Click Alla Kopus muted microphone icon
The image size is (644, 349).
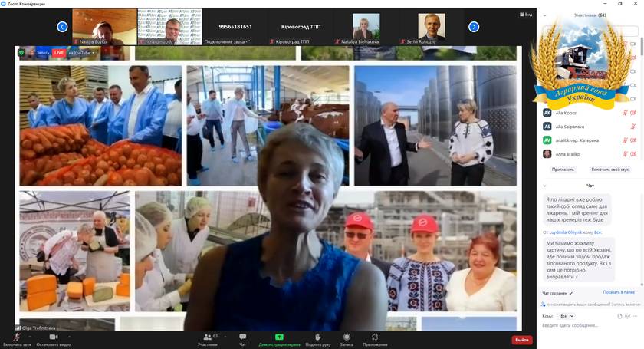pyautogui.click(x=625, y=113)
